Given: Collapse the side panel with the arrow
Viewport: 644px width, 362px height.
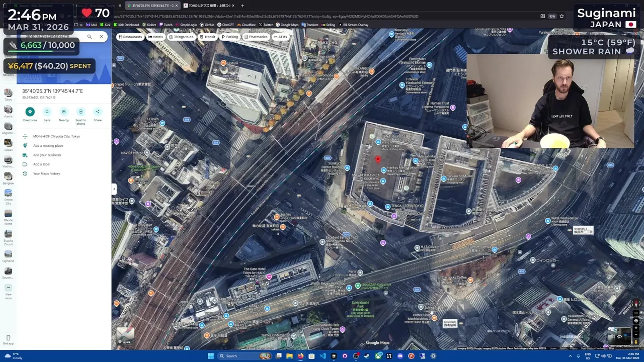Looking at the screenshot, I should pyautogui.click(x=114, y=189).
